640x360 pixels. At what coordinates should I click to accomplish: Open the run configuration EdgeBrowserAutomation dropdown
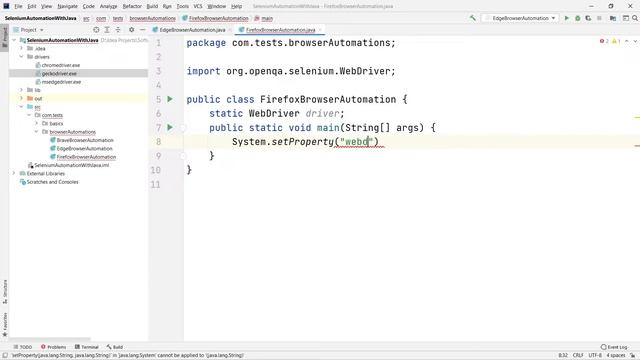(520, 18)
